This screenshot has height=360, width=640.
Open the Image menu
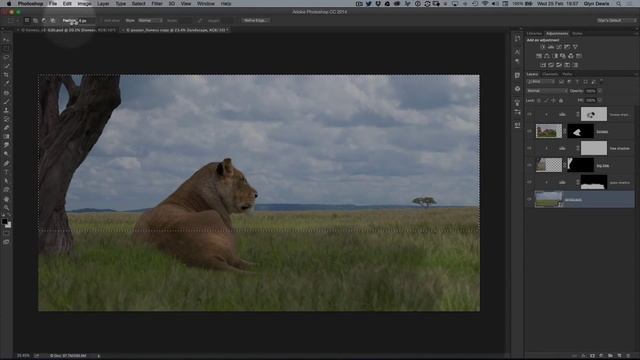[x=84, y=4]
